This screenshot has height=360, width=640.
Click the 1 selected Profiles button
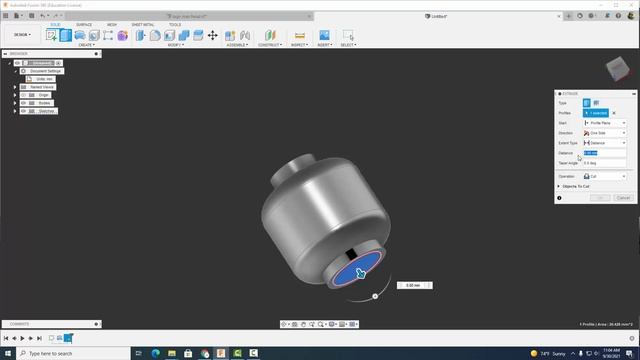tap(596, 113)
